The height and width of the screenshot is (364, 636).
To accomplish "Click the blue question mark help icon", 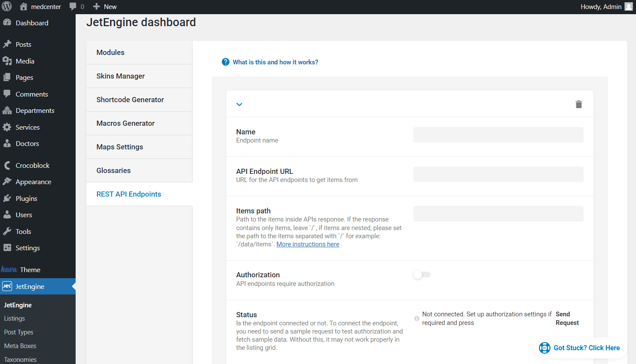I will click(225, 62).
